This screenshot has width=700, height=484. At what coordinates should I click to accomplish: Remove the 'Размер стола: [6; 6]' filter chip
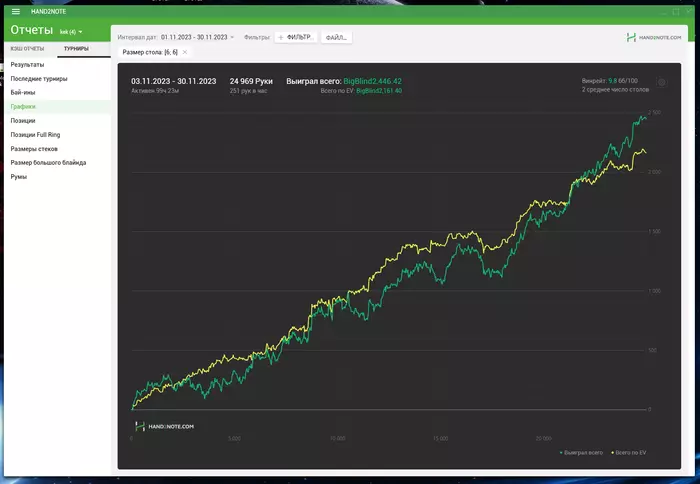[185, 52]
